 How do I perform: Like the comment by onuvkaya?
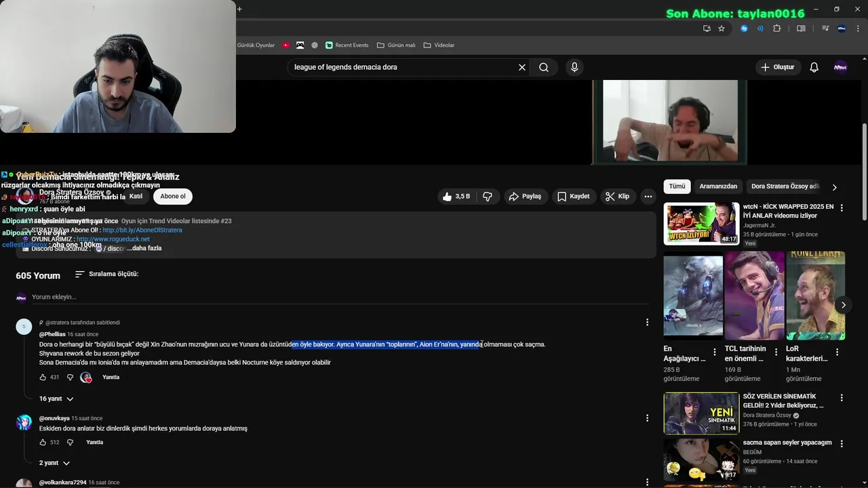[43, 443]
